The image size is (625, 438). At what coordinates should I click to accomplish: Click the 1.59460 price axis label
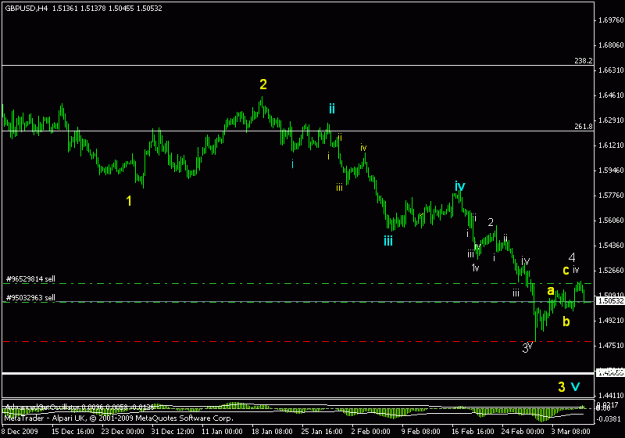click(x=611, y=171)
